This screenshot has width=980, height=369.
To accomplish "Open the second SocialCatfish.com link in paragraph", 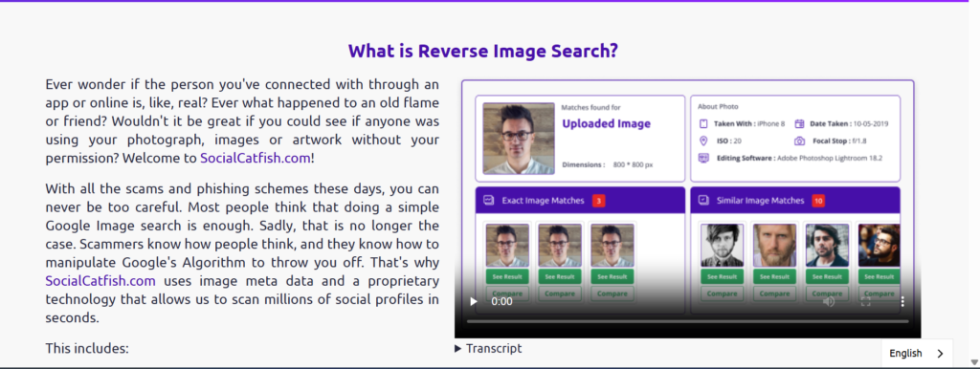I will pyautogui.click(x=100, y=280).
